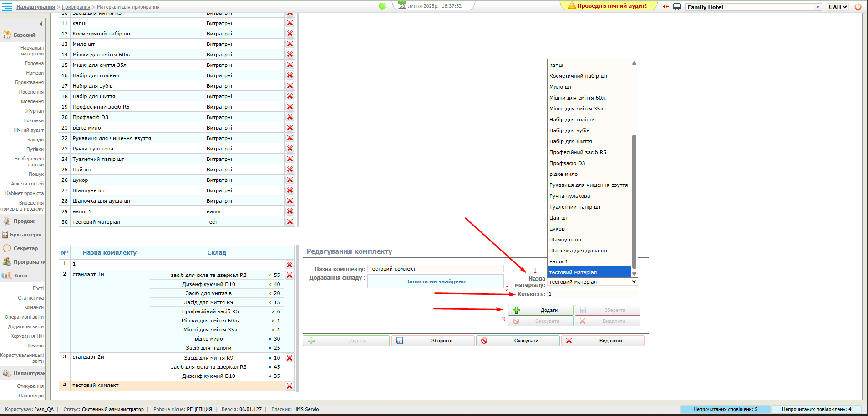Click the green chat bubble icon
Image resolution: width=868 pixels, height=416 pixels.
382,6
